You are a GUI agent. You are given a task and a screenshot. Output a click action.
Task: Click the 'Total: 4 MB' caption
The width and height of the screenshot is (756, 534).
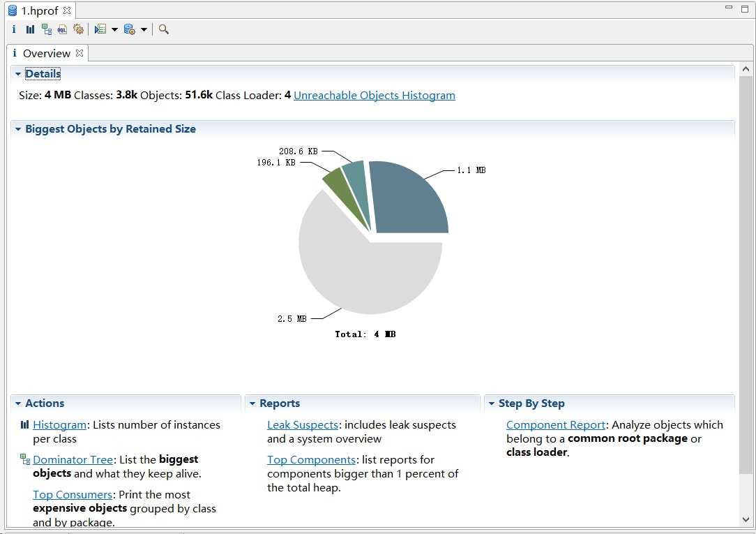click(x=365, y=334)
